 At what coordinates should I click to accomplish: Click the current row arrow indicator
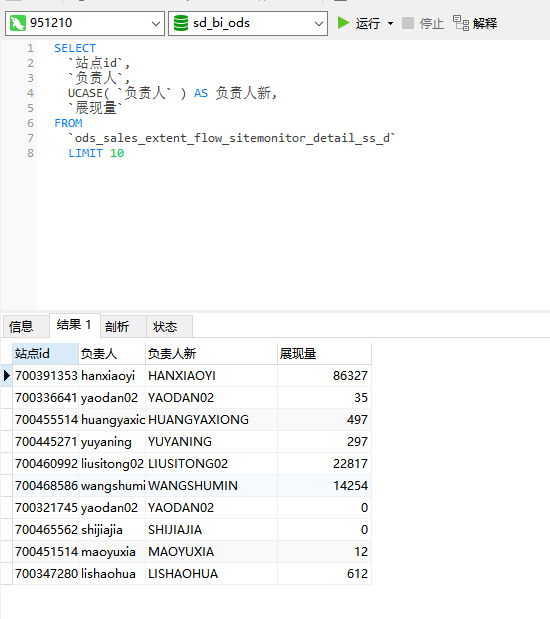coord(6,375)
